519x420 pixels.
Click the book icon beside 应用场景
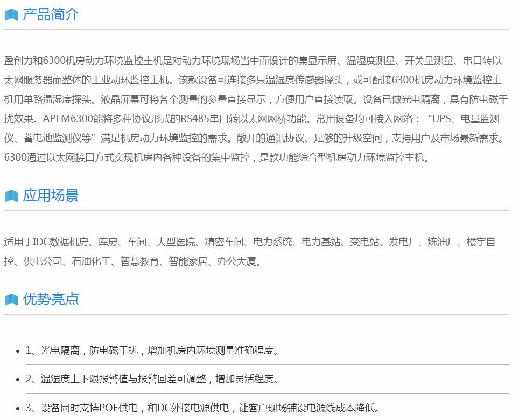click(x=11, y=196)
